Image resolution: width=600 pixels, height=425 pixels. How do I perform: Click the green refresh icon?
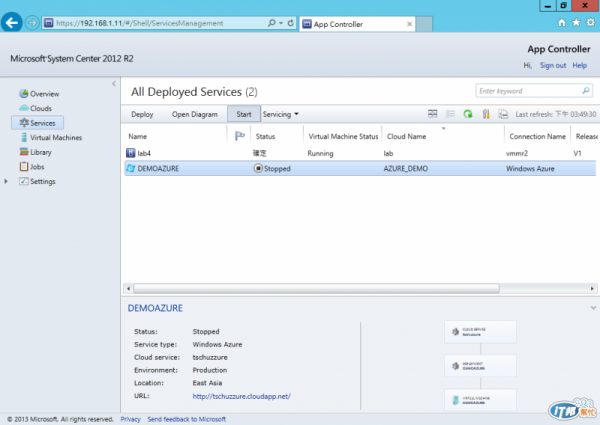coord(468,114)
